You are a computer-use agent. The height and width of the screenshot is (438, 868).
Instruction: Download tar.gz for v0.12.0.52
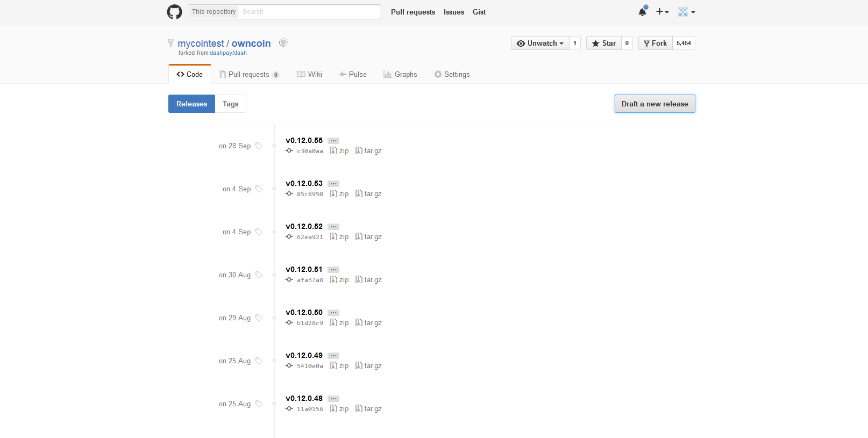[x=368, y=237]
